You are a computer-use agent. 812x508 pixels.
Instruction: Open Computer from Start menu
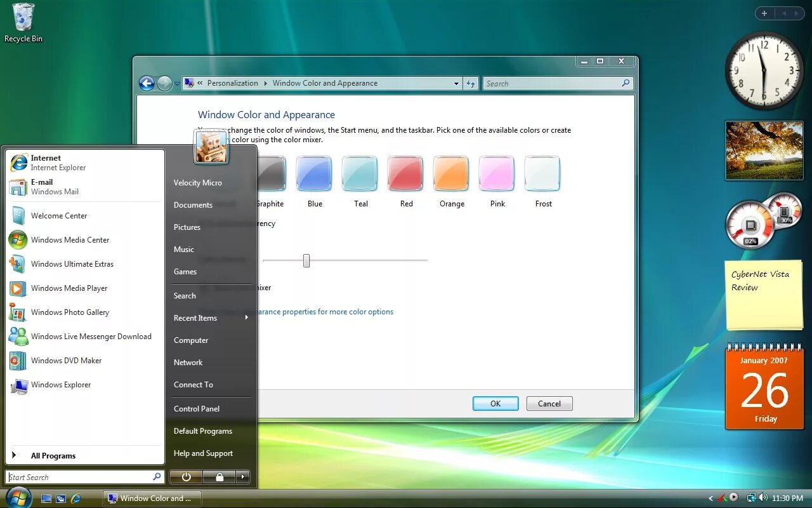click(x=211, y=340)
